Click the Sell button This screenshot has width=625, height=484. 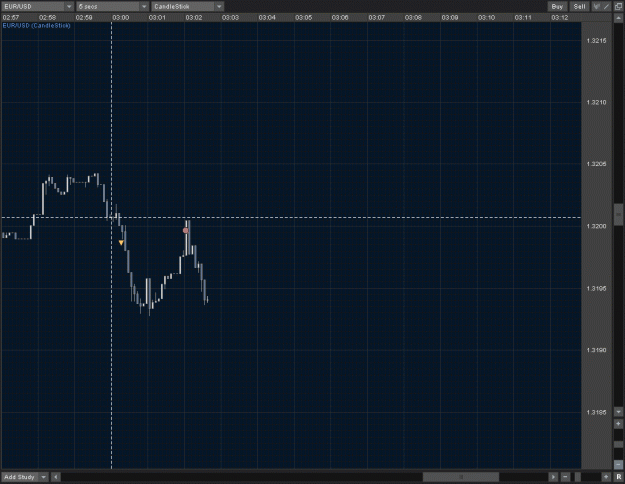[579, 6]
